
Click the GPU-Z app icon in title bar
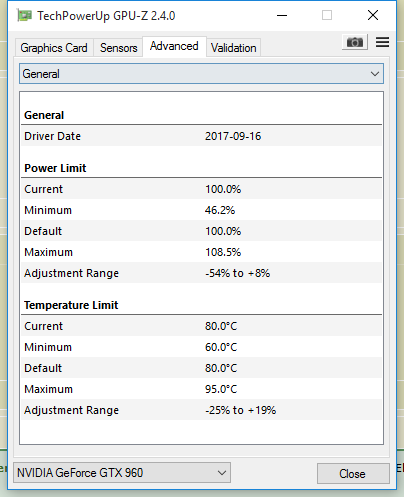(x=24, y=15)
